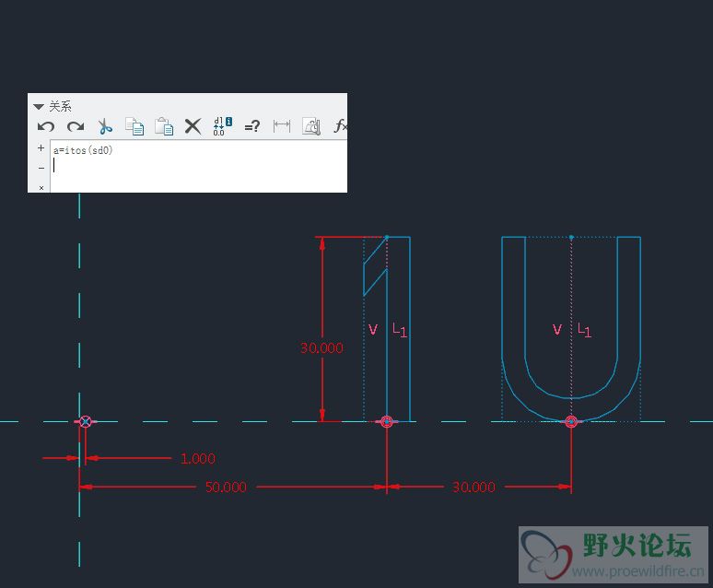Pick the base point under digit 1

coord(387,422)
